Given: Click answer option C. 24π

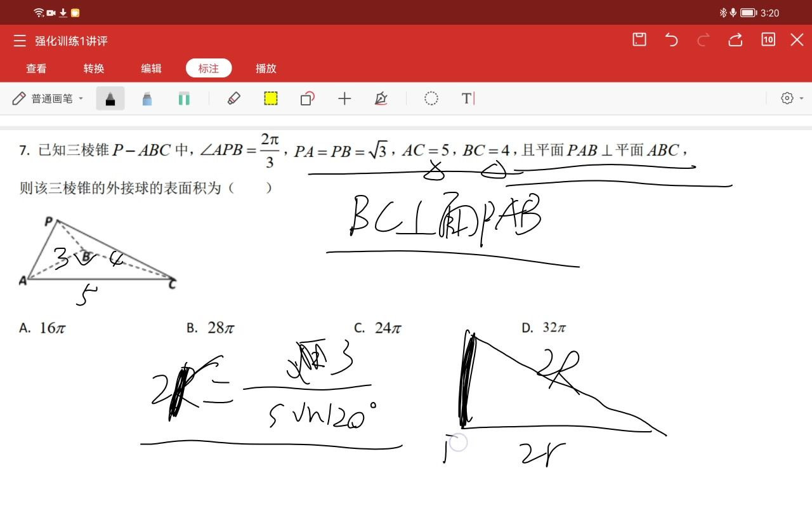Looking at the screenshot, I should pyautogui.click(x=377, y=328).
